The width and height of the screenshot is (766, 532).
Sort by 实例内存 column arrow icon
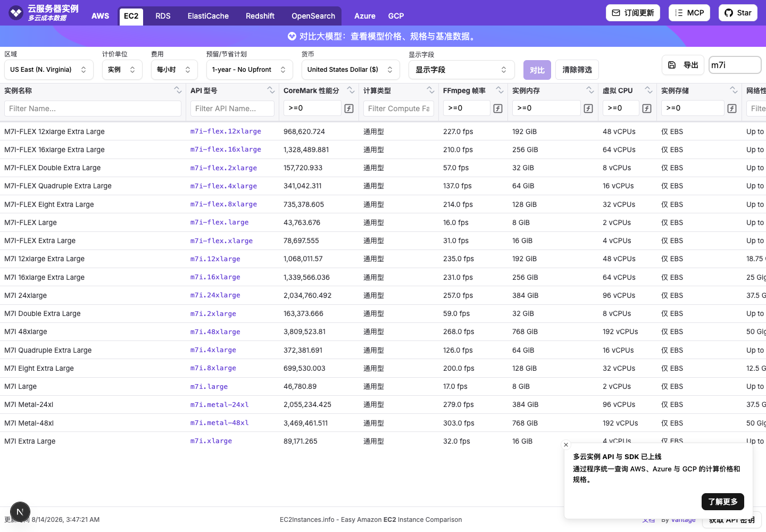tap(590, 90)
